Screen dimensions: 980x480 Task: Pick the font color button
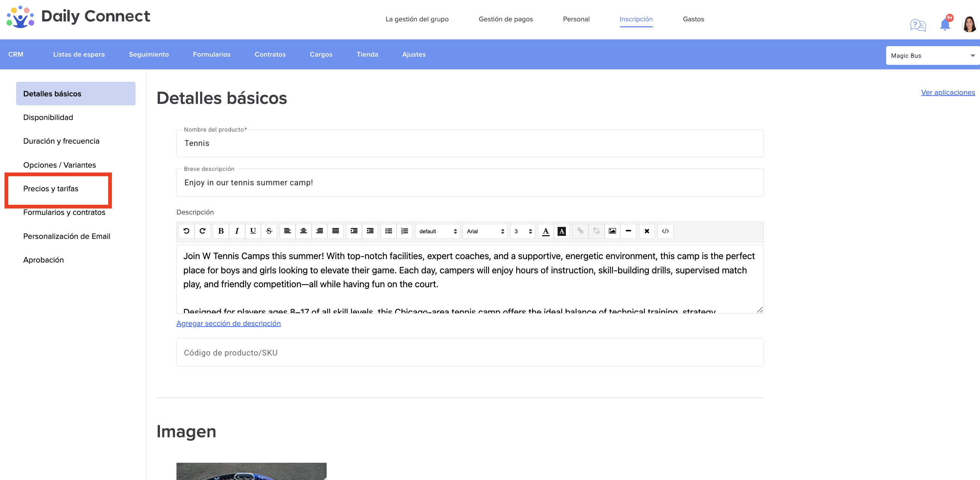point(546,231)
